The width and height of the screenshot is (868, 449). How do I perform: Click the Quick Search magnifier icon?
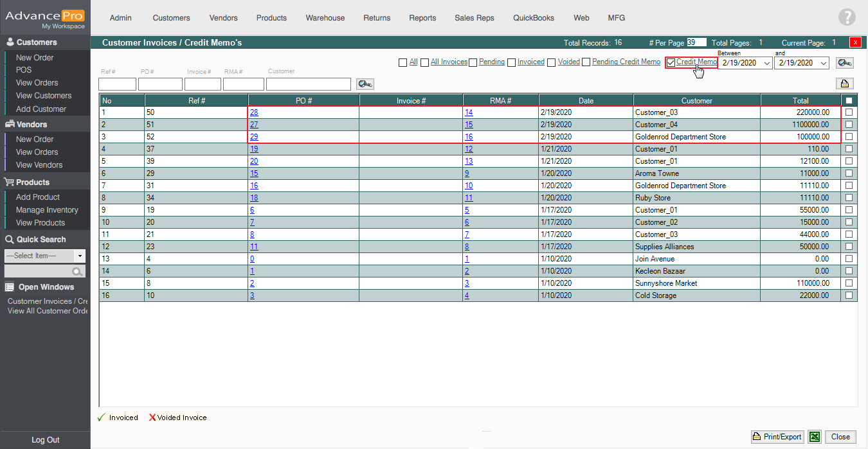pos(78,272)
